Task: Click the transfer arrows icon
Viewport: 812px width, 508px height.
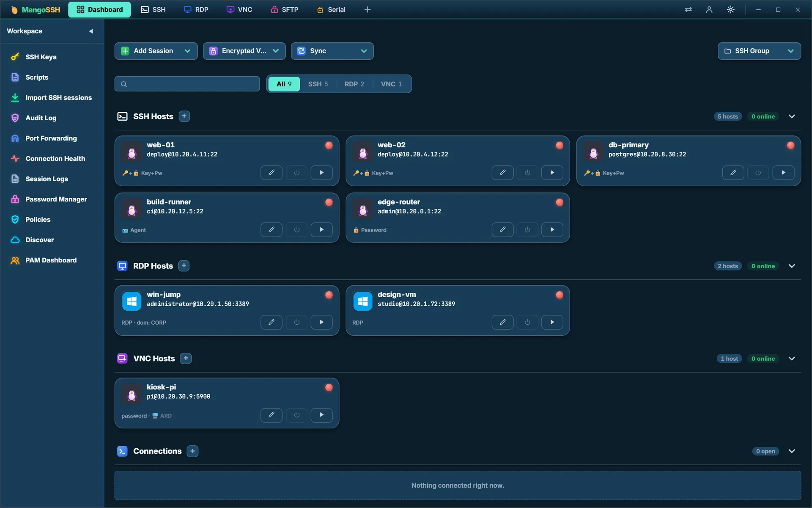Action: click(688, 9)
